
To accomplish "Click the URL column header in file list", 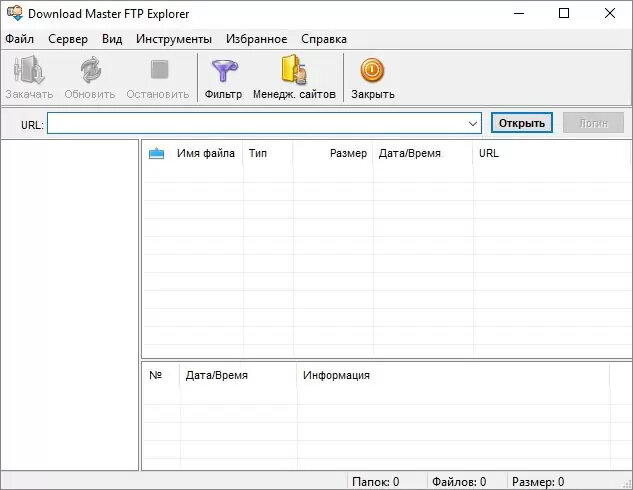I will coord(488,153).
